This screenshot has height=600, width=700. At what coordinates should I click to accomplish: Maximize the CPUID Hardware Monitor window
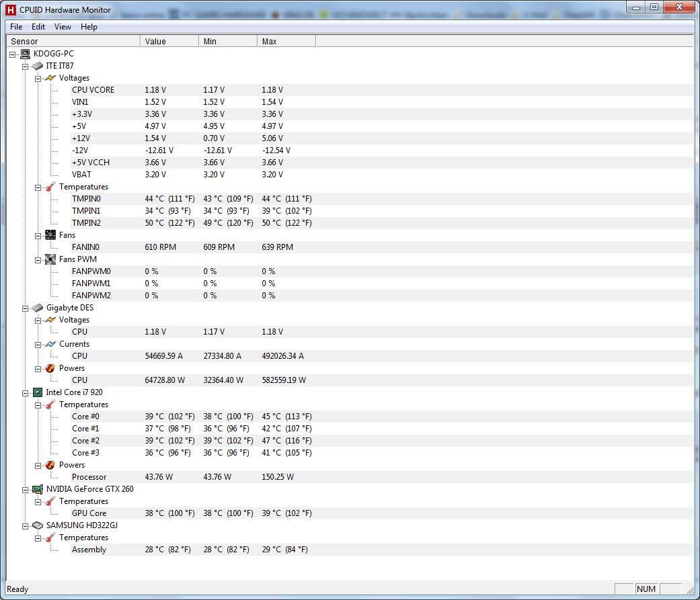654,7
